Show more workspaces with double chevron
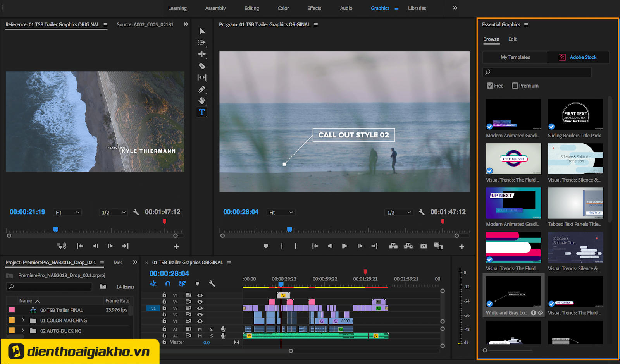 [455, 8]
